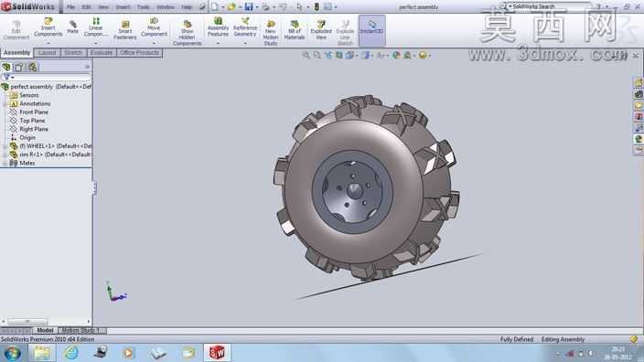
Task: Click the New document icon
Action: coord(215,6)
